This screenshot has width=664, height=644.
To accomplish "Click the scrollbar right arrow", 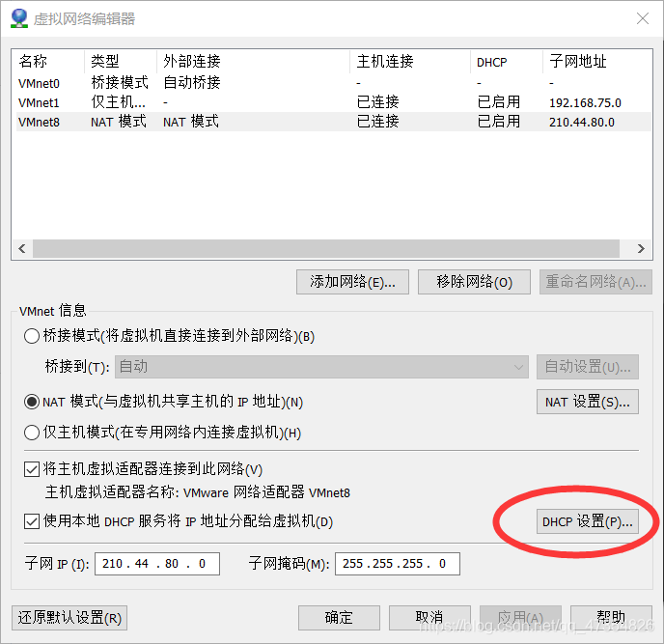I will pyautogui.click(x=641, y=249).
